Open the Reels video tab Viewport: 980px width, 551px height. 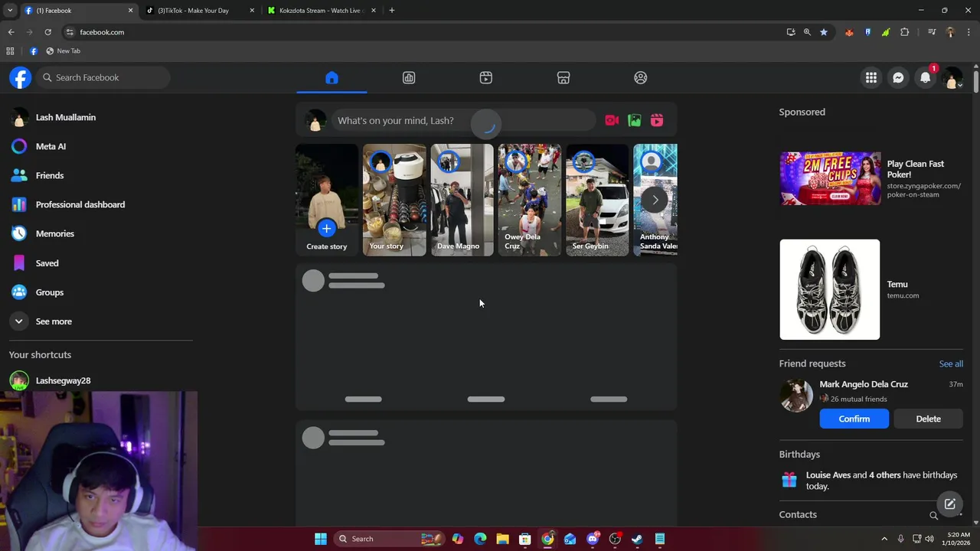486,77
